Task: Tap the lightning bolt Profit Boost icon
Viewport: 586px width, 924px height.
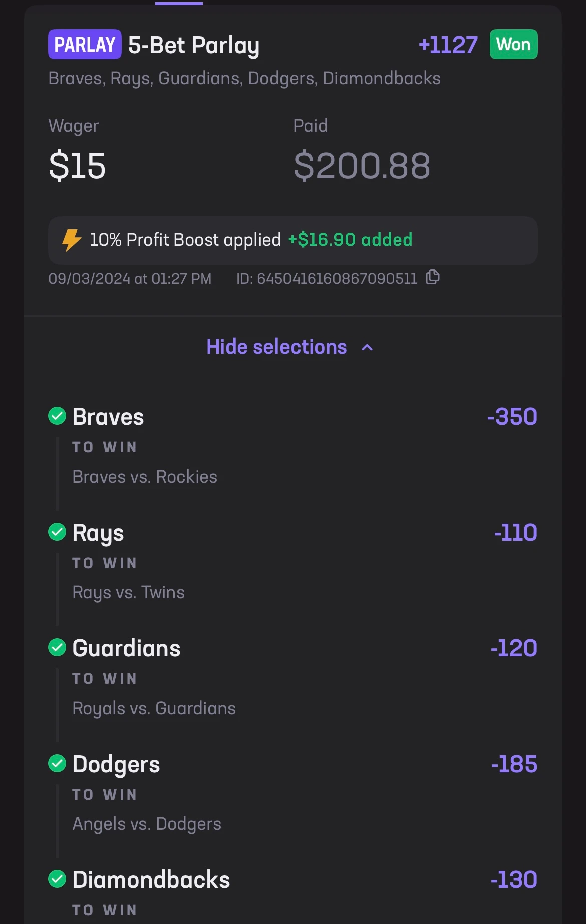Action: coord(71,240)
